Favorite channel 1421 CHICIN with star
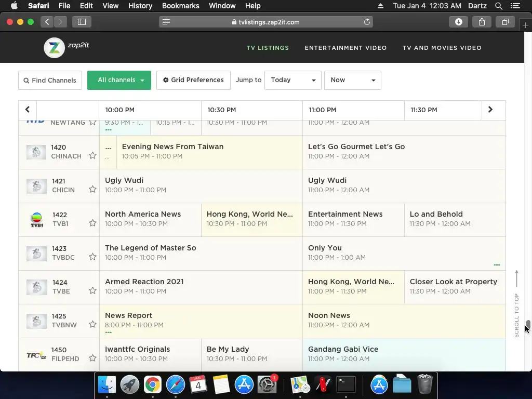 92,189
